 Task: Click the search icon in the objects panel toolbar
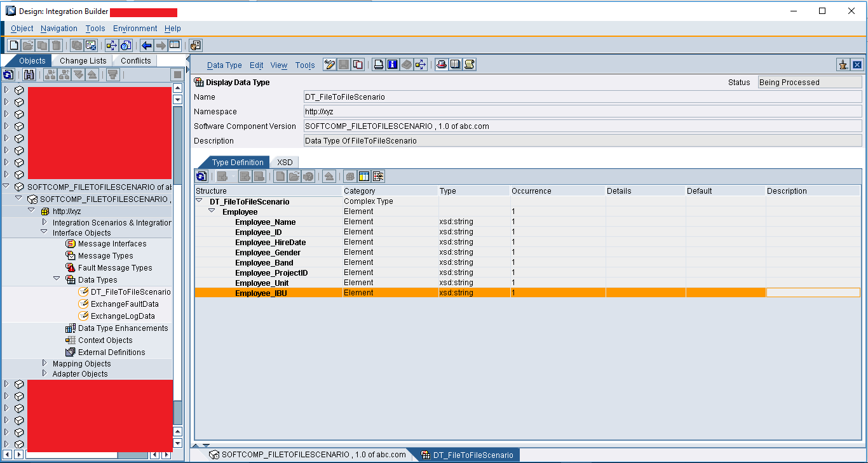[x=29, y=74]
